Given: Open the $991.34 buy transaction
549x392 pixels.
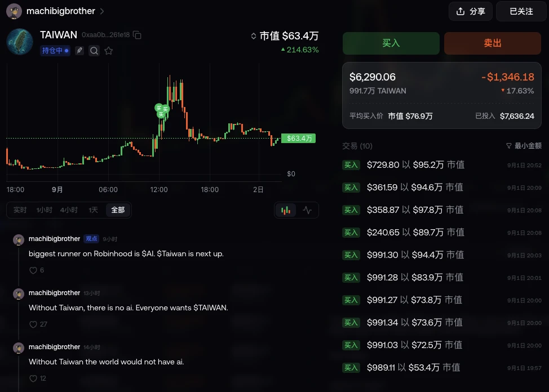Looking at the screenshot, I should (x=442, y=322).
